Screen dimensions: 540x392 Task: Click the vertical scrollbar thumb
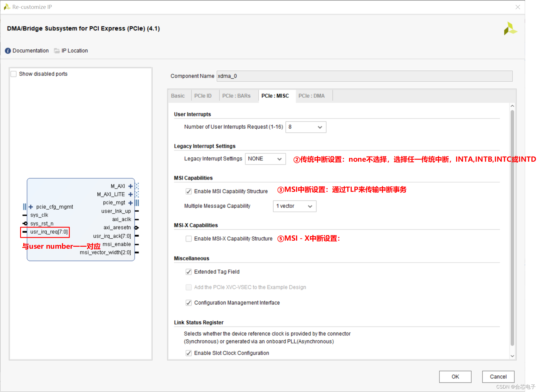512,228
